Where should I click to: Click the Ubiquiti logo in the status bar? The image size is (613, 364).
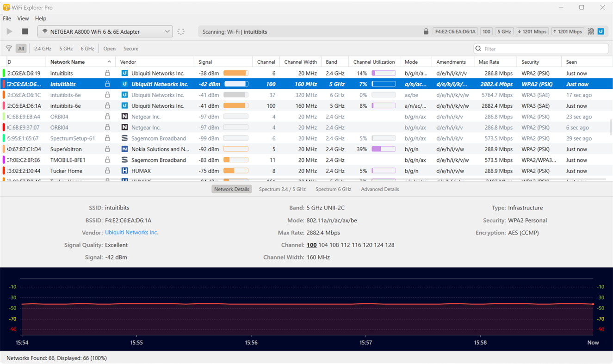coord(601,31)
